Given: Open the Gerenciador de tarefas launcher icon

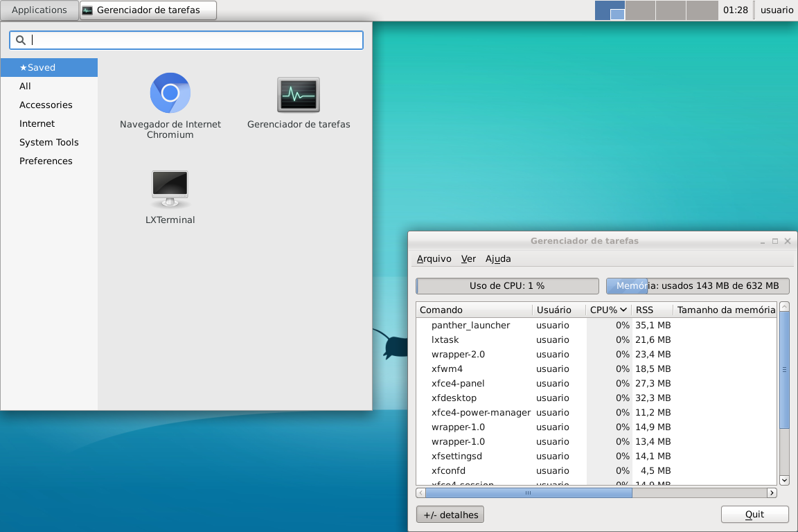Looking at the screenshot, I should click(x=299, y=95).
